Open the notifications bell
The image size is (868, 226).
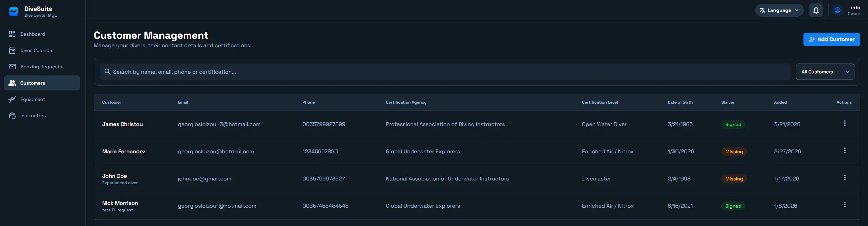coord(816,10)
